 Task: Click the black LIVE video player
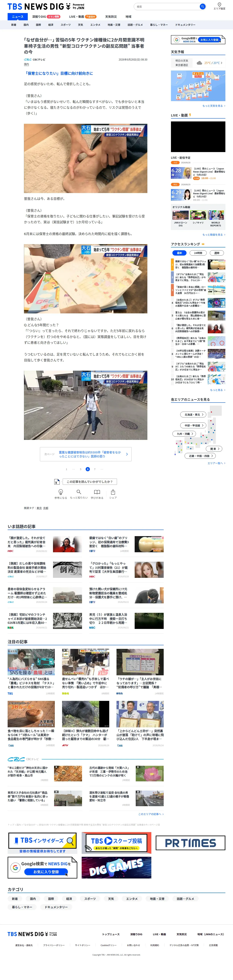point(198,137)
